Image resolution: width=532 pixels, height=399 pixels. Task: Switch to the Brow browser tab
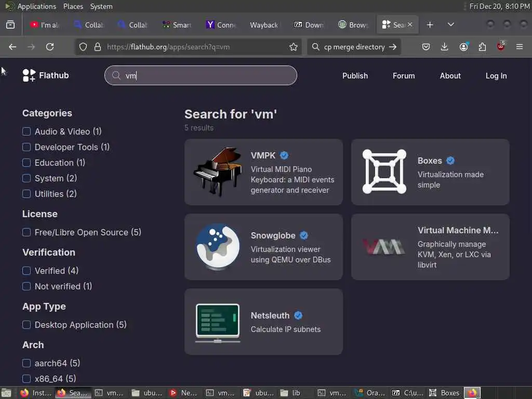[x=353, y=25]
